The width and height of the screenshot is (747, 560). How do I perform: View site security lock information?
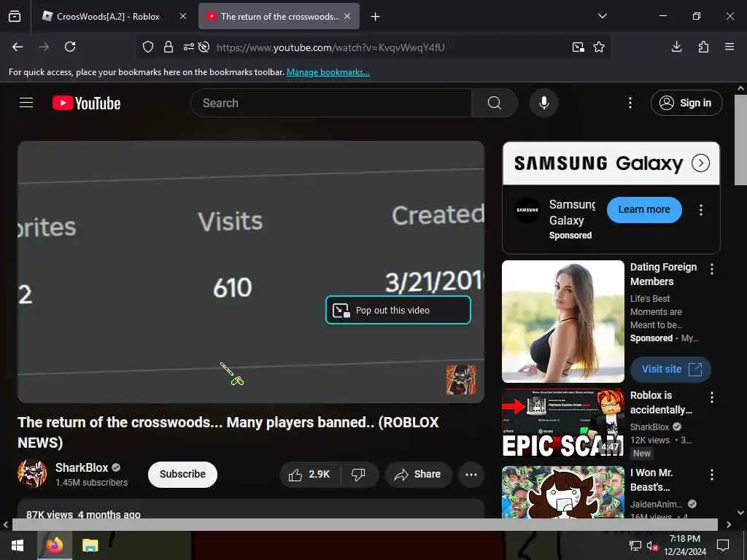169,47
